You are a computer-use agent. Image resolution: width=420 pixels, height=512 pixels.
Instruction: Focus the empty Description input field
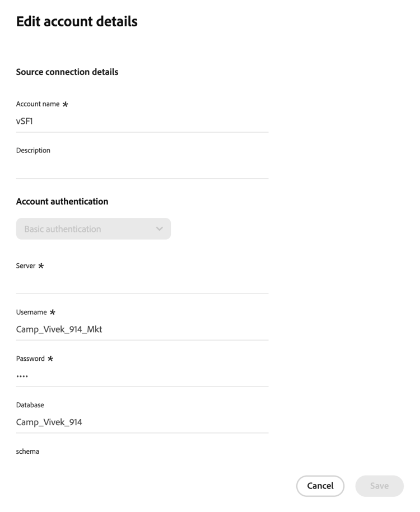pos(142,168)
